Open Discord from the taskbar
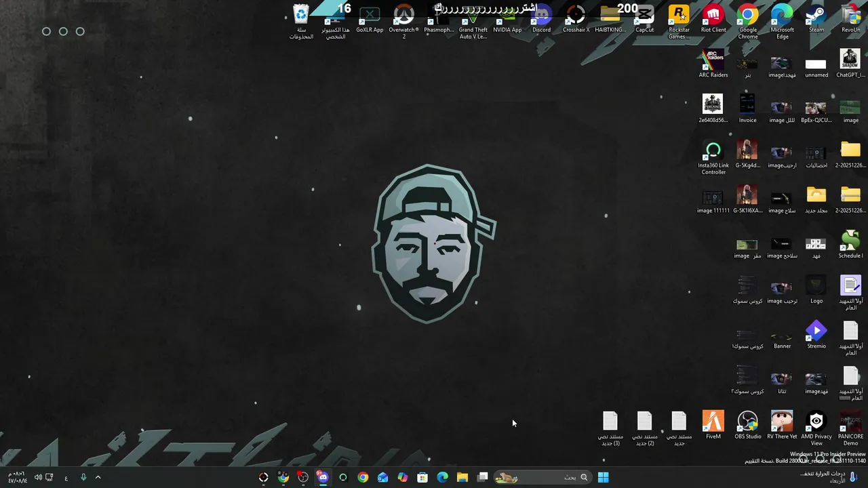This screenshot has height=488, width=868. click(323, 477)
